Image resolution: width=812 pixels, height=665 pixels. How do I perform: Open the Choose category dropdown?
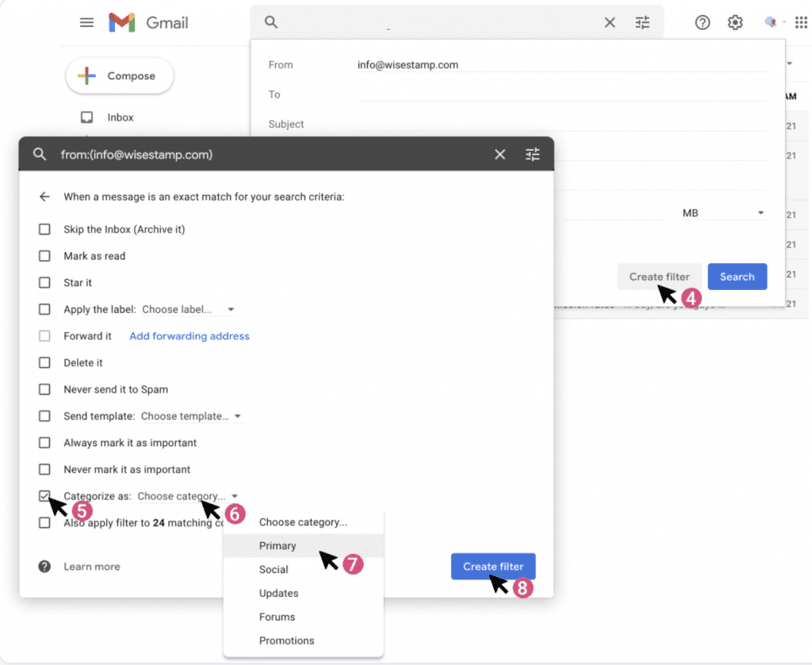click(187, 496)
